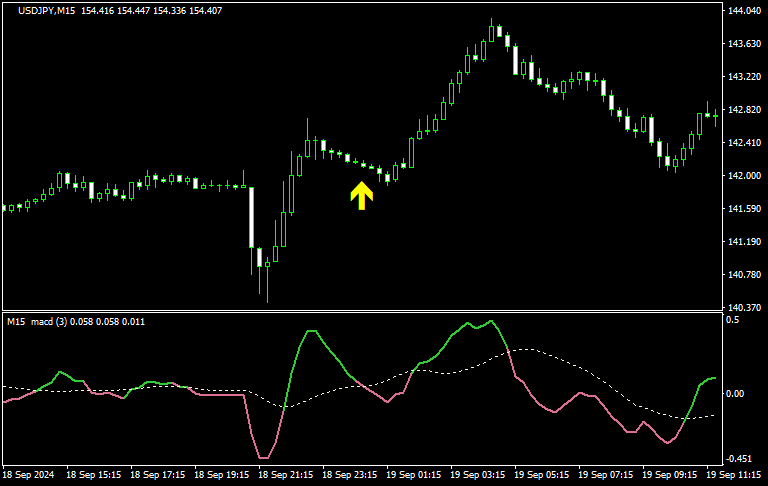Screen dimensions: 768x486
Task: Click the tall white candle body
Action: tap(250, 217)
